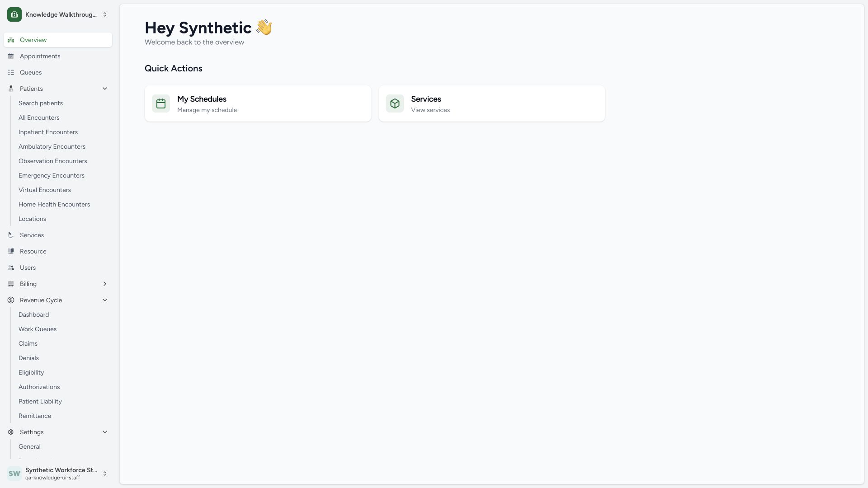
Task: Click the Services microscope icon in sidebar
Action: pos(11,235)
